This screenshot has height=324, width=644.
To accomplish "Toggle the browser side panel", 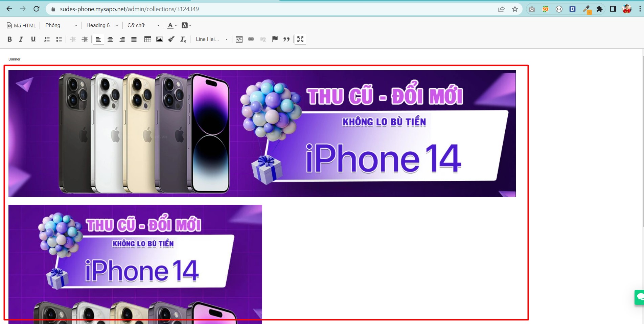I will click(x=613, y=9).
